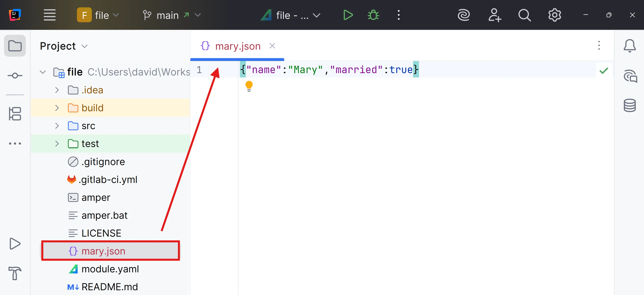Open README.md in the project tree
Screen dimensions: 644x295
click(x=110, y=287)
